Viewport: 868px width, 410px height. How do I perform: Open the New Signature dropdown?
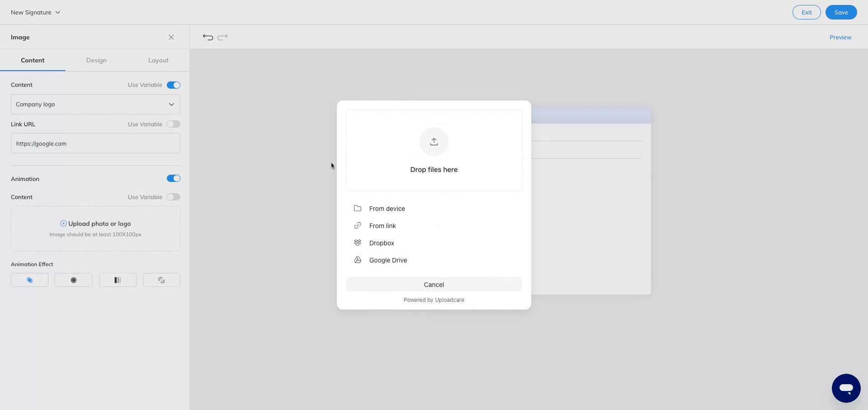(x=35, y=12)
